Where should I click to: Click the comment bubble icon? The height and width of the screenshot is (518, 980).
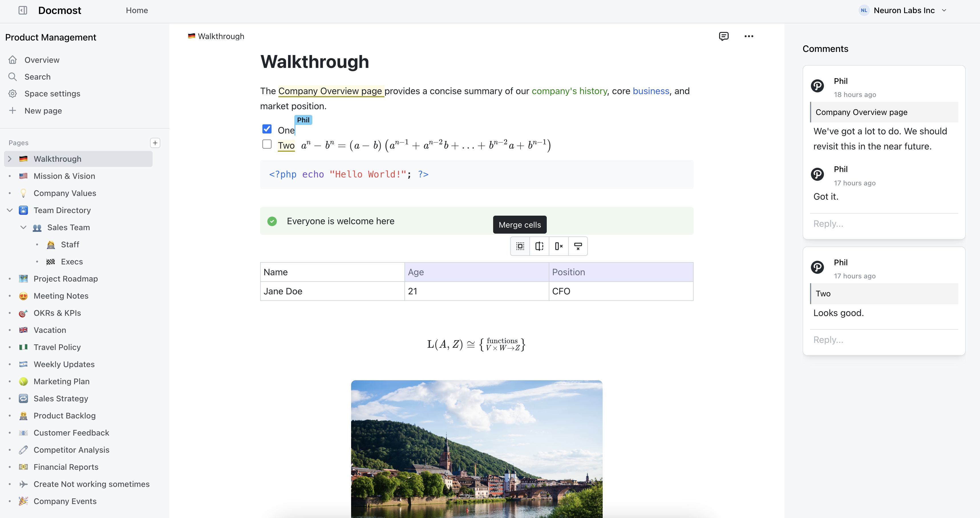[724, 36]
